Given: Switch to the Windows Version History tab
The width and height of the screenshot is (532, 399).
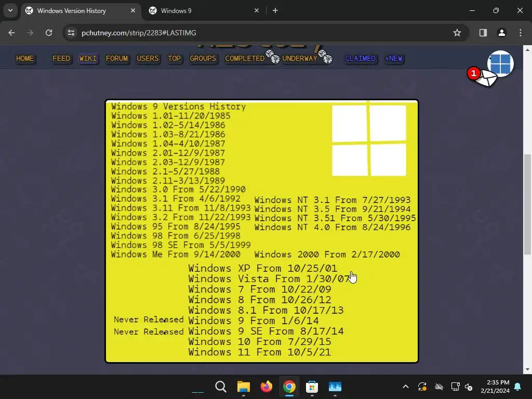Looking at the screenshot, I should pos(81,11).
